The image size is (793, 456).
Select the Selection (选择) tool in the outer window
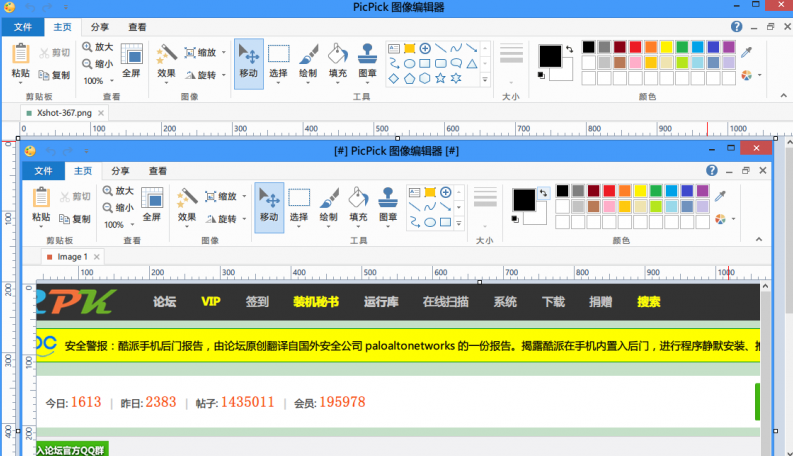tap(278, 63)
